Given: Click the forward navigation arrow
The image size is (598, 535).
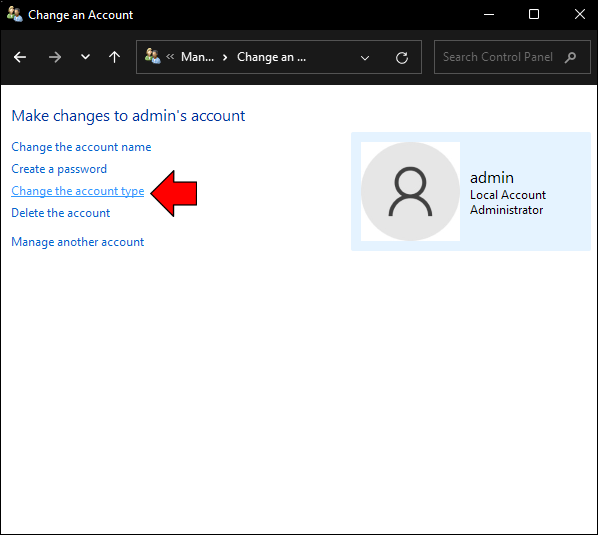Looking at the screenshot, I should click(x=55, y=57).
